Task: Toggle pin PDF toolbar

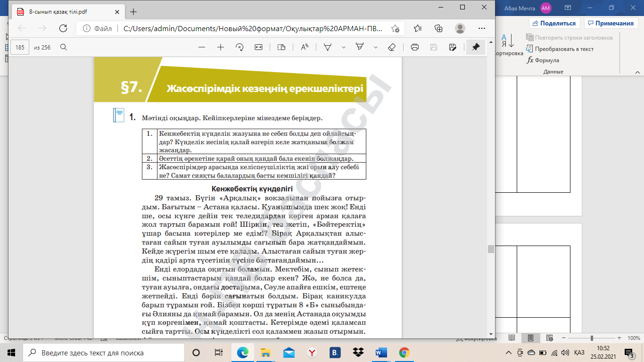Action: click(x=476, y=47)
